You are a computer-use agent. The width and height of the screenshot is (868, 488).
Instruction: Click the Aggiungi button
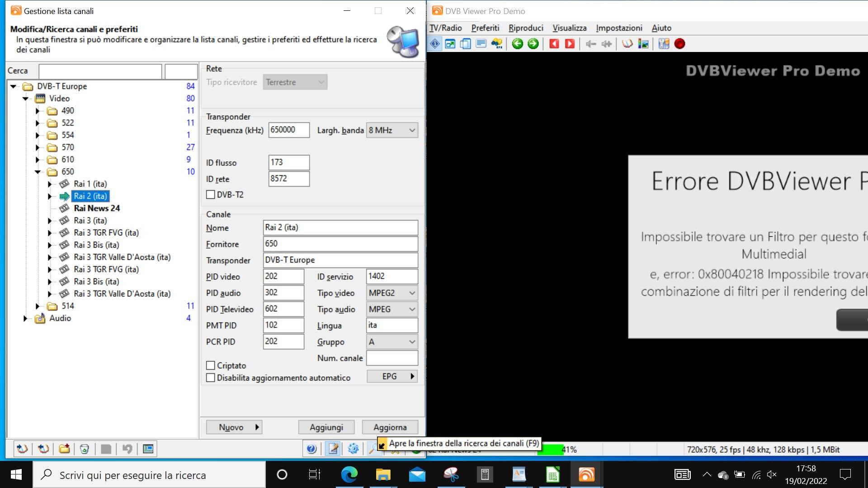point(326,427)
